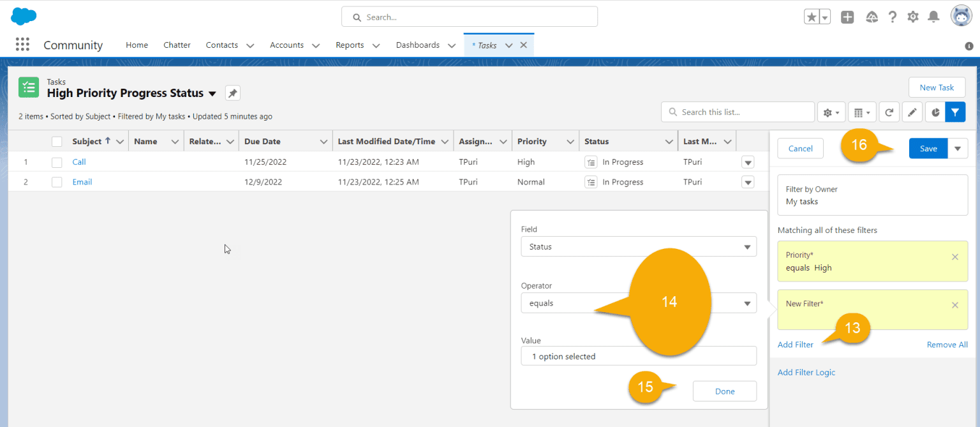The image size is (980, 427).
Task: Select the inline edit pencil icon
Action: tap(912, 112)
